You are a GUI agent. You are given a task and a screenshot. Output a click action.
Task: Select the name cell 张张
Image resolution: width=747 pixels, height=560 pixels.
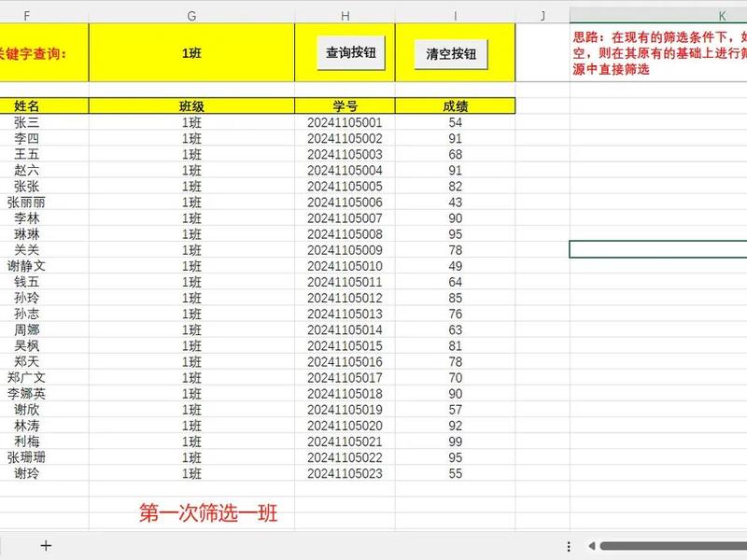click(44, 186)
